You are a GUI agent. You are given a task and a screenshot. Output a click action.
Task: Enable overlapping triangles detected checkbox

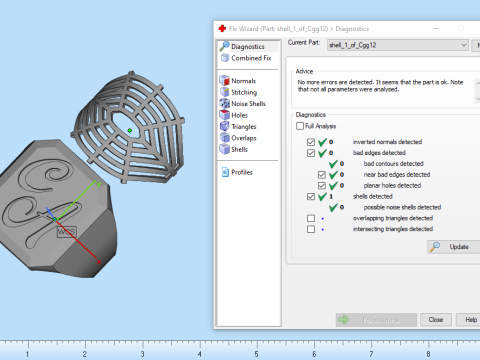(311, 218)
